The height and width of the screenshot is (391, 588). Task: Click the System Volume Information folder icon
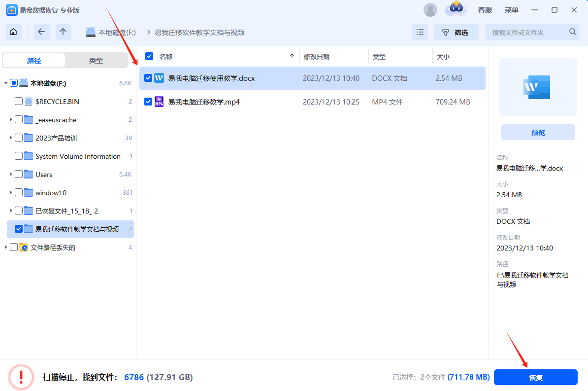point(29,156)
